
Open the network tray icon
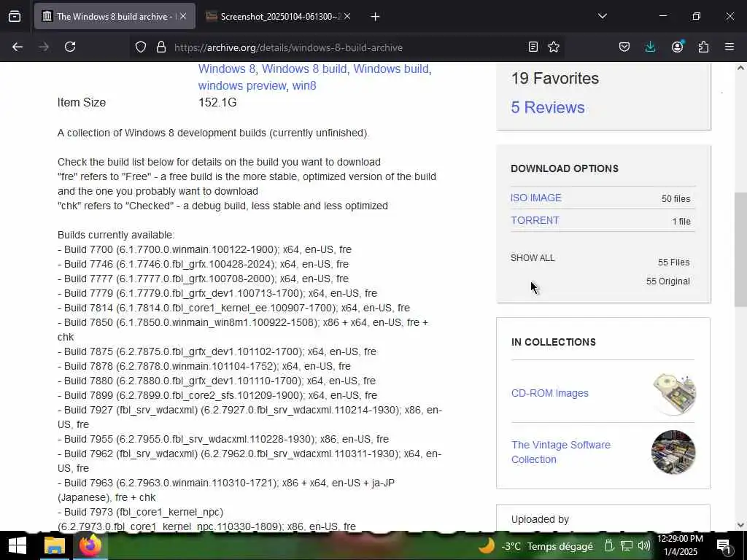[x=626, y=546]
